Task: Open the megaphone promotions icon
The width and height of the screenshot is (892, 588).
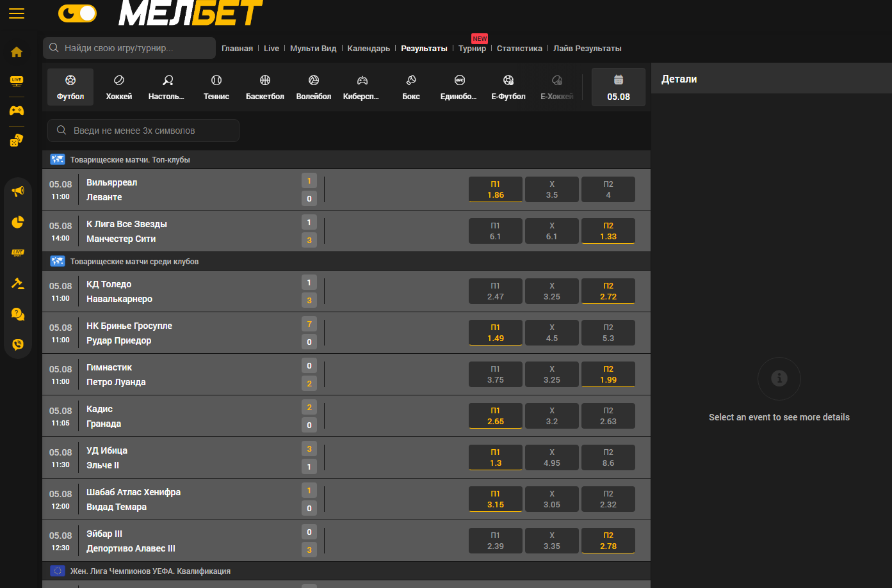Action: click(18, 191)
